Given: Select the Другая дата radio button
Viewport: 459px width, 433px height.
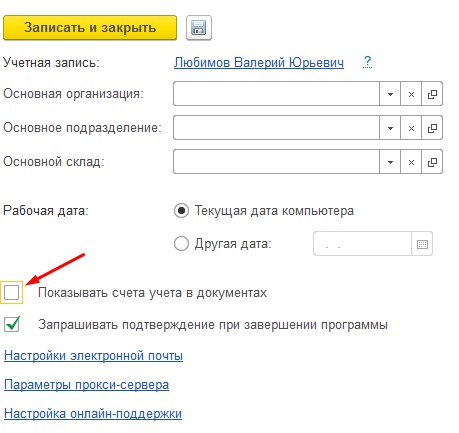Looking at the screenshot, I should coord(181,244).
